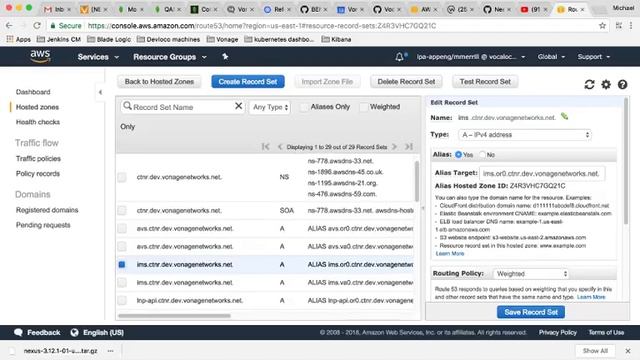Expand the Resource Groups menu
The height and width of the screenshot is (360, 640).
pos(170,57)
